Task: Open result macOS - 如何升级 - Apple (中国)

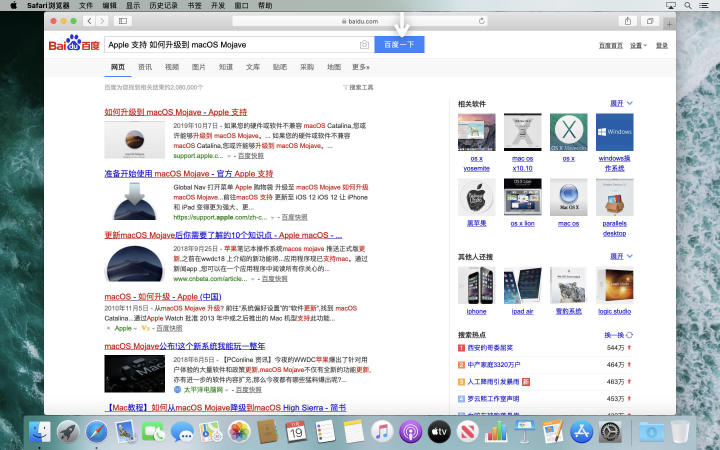Action: [163, 297]
